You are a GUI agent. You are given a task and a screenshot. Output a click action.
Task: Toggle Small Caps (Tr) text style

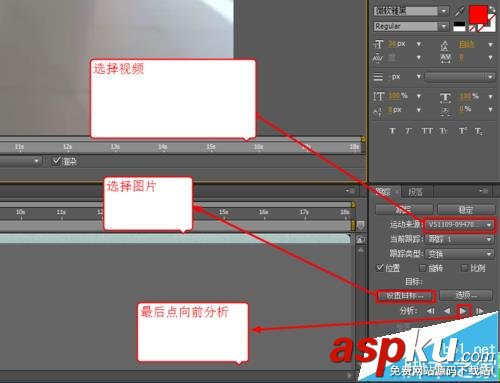click(444, 131)
